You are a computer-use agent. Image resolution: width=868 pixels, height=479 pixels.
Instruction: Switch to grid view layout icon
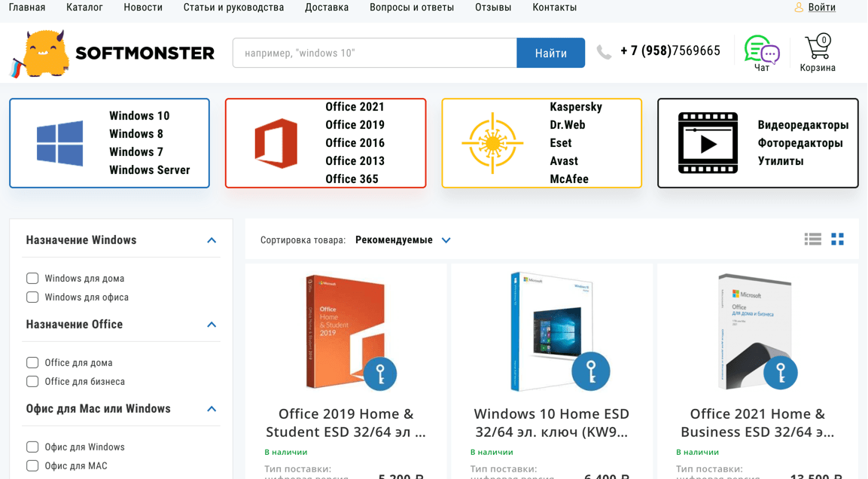(x=838, y=239)
